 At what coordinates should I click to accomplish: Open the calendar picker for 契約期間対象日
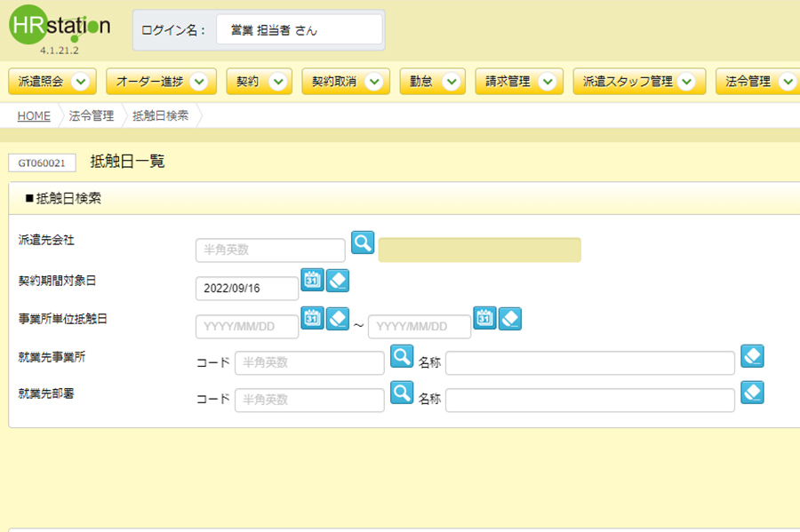click(x=312, y=280)
